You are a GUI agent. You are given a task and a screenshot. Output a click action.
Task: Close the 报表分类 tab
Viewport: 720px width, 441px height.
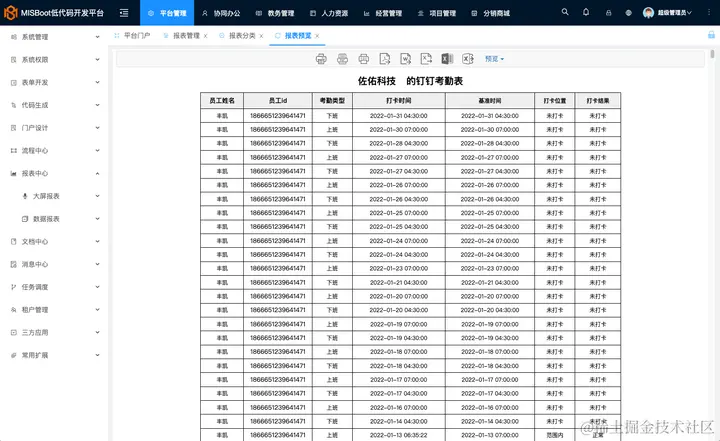261,36
